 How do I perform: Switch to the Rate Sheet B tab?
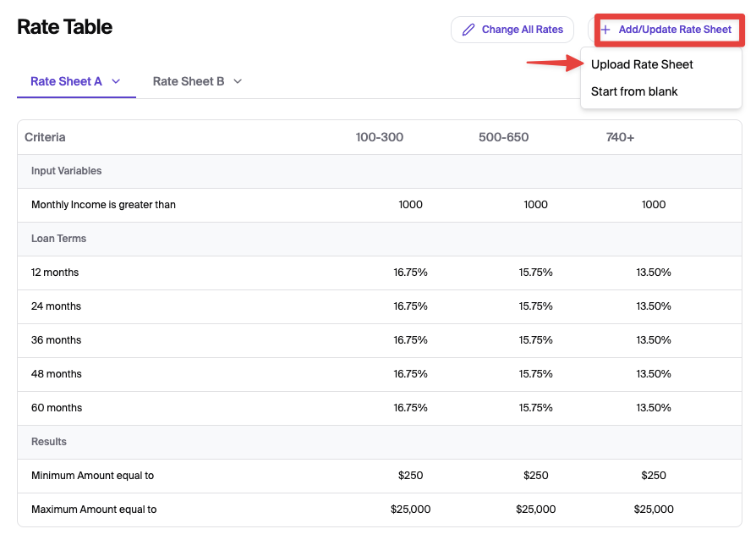tap(189, 81)
